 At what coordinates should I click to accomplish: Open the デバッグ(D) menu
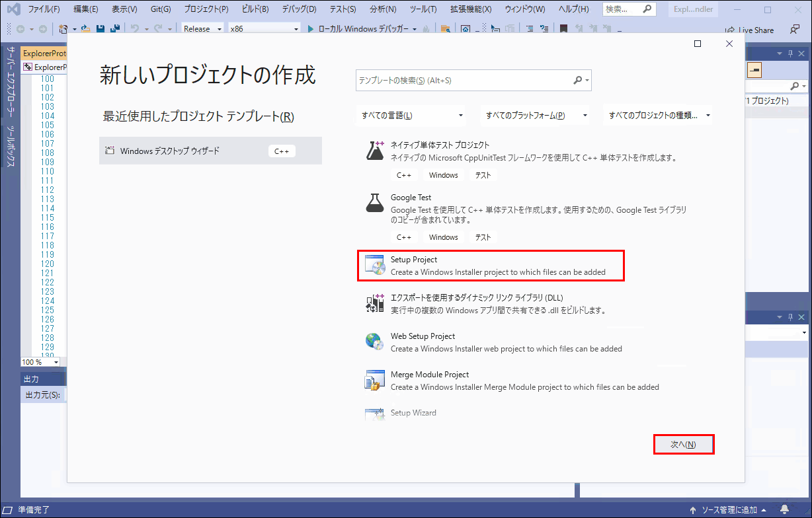tap(299, 9)
